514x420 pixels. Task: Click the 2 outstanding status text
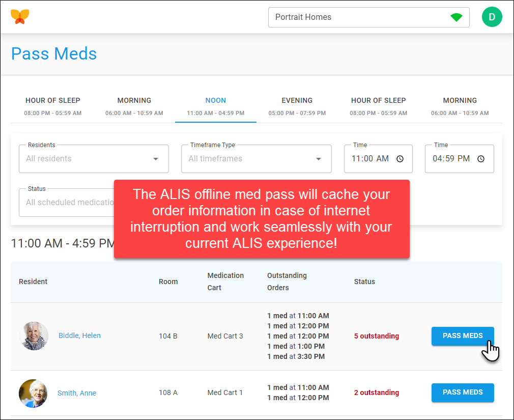(376, 393)
